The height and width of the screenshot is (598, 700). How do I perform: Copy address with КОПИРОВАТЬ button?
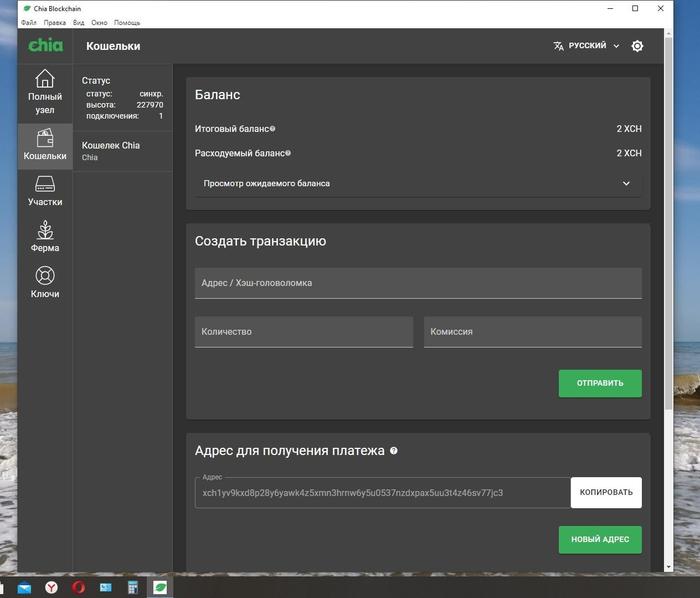(606, 492)
